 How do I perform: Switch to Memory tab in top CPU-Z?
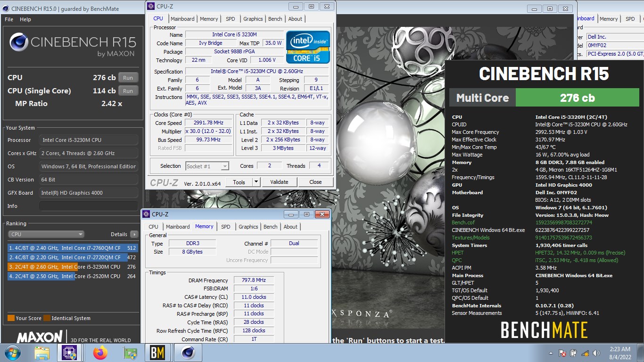coord(209,19)
